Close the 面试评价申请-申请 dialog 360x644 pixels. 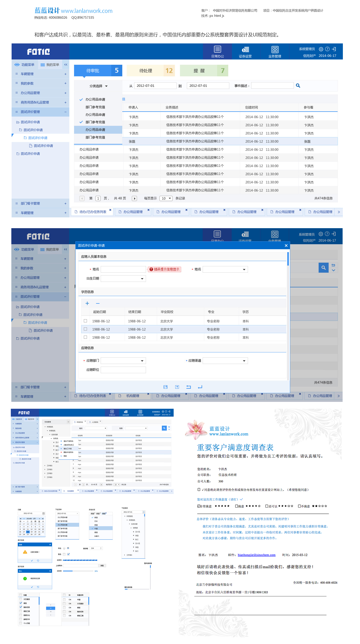point(286,246)
